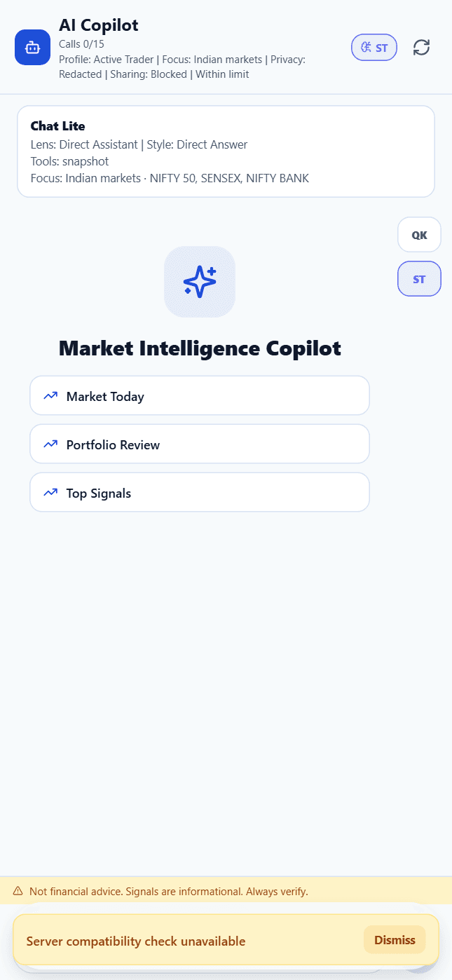Click the sparkle star icon above heading
Viewport: 452px width, 980px height.
coord(200,281)
